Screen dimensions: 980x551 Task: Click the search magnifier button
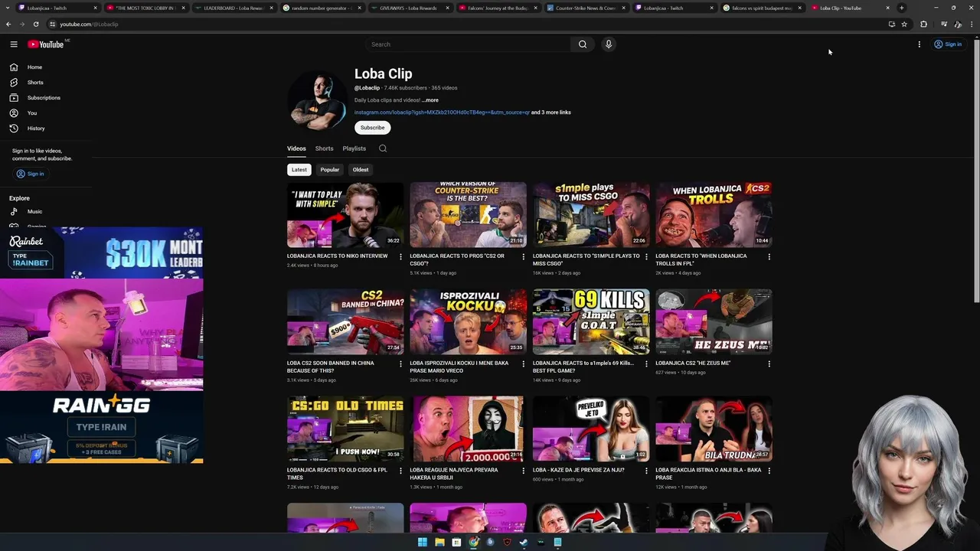coord(583,44)
